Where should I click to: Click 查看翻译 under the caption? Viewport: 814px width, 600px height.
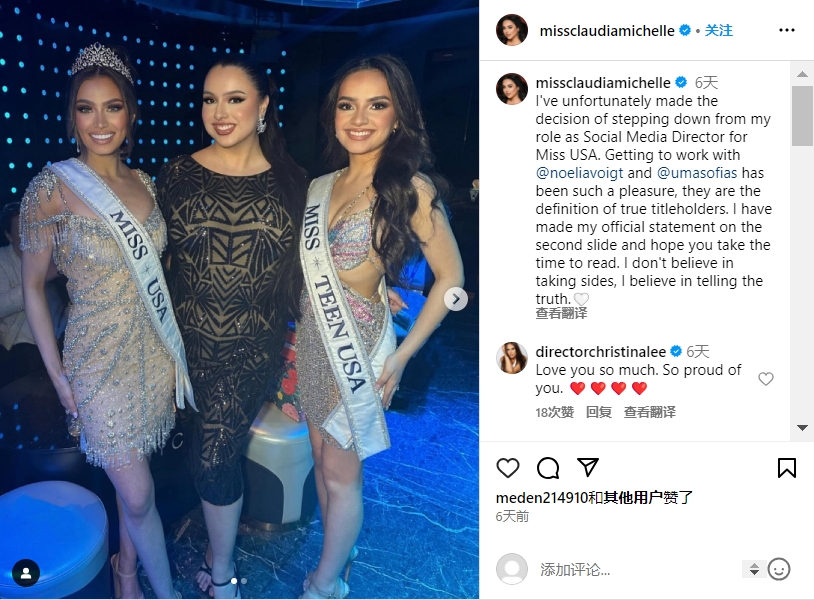point(561,313)
